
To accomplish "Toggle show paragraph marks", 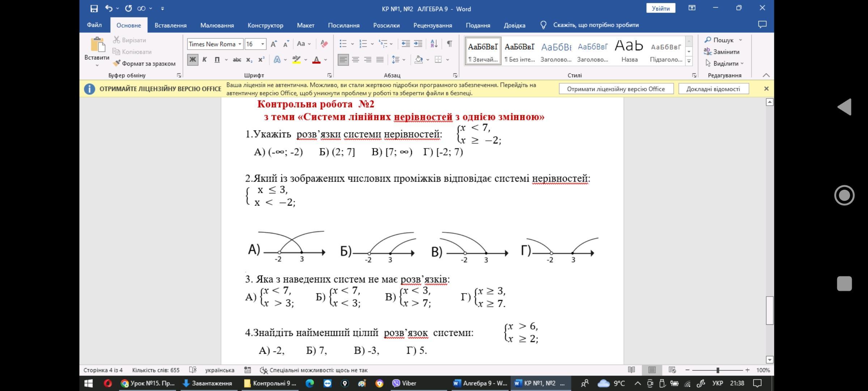I will pos(449,44).
